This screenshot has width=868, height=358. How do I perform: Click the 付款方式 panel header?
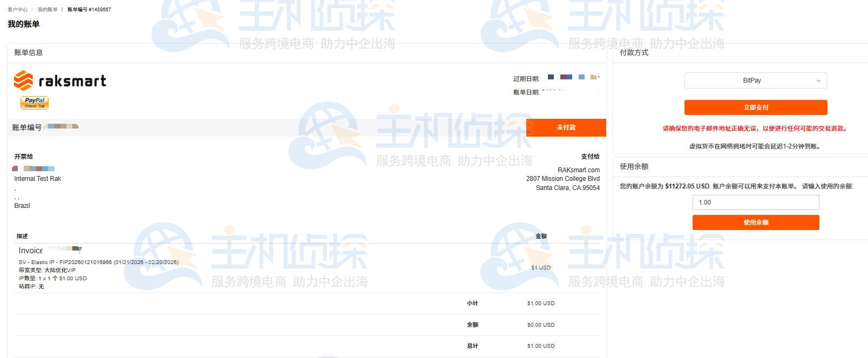(x=634, y=52)
